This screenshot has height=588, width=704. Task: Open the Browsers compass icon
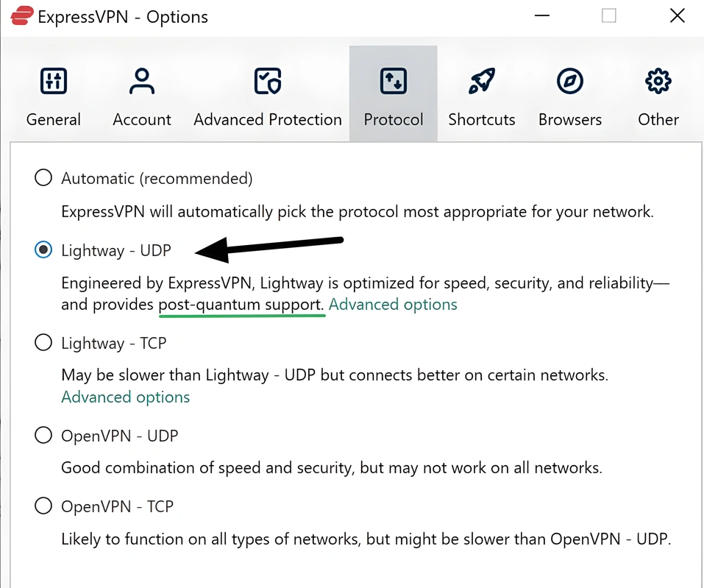coord(570,81)
